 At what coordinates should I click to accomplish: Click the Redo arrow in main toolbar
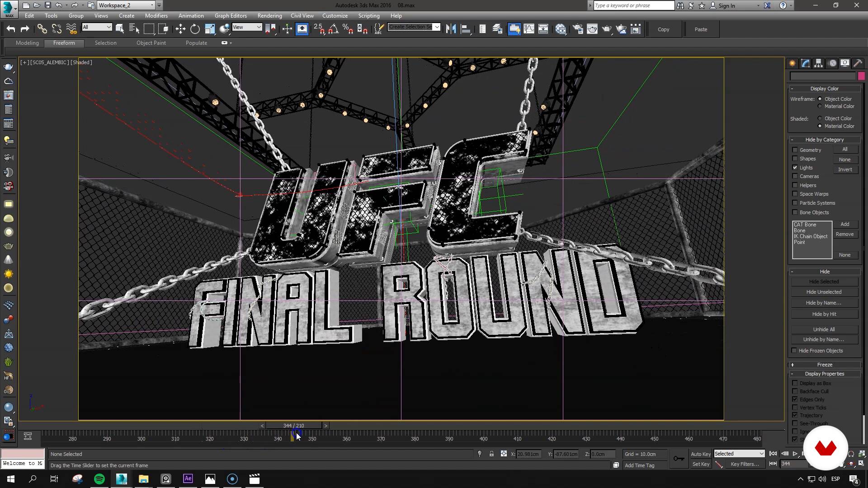[x=25, y=29]
